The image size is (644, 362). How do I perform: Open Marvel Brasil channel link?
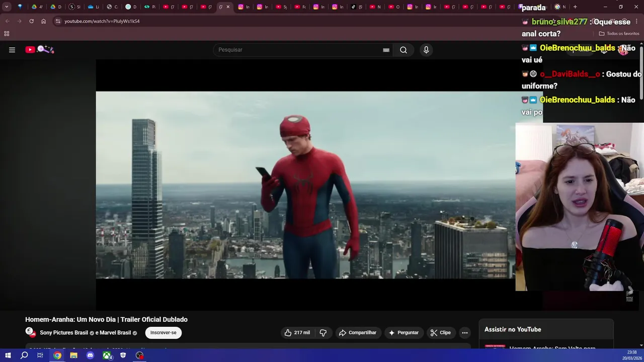point(115,333)
